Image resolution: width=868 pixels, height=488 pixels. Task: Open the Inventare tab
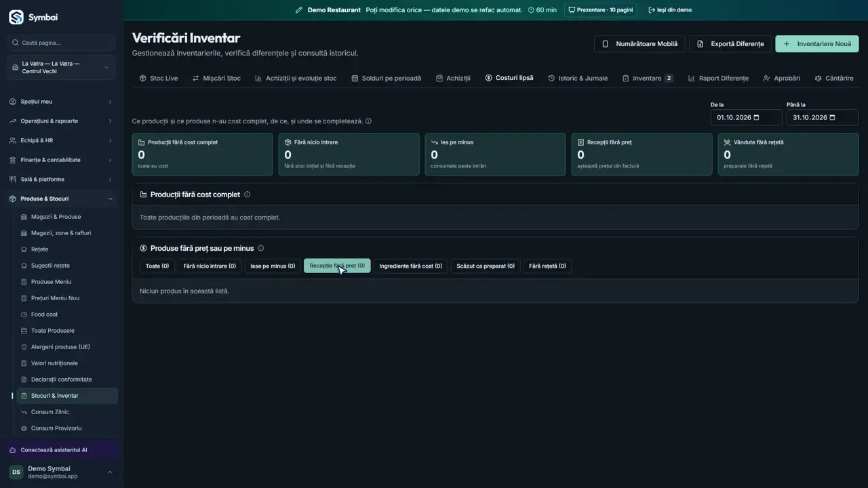click(647, 79)
